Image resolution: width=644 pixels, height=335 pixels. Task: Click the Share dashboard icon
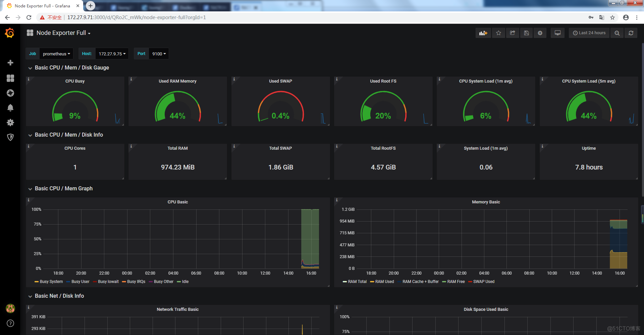513,33
